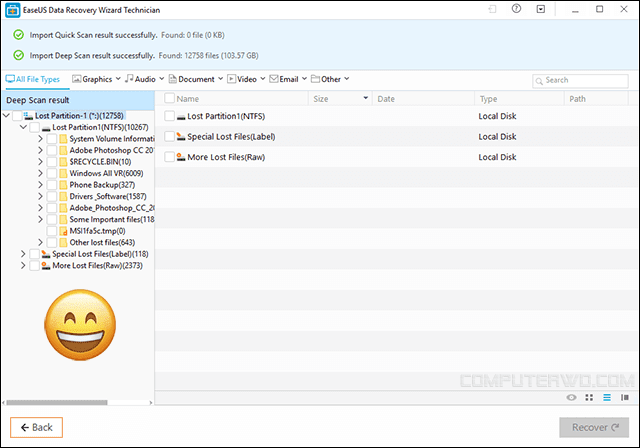Click the Lost Partition-1 drive icon in tree
This screenshot has width=640, height=448.
click(28, 116)
